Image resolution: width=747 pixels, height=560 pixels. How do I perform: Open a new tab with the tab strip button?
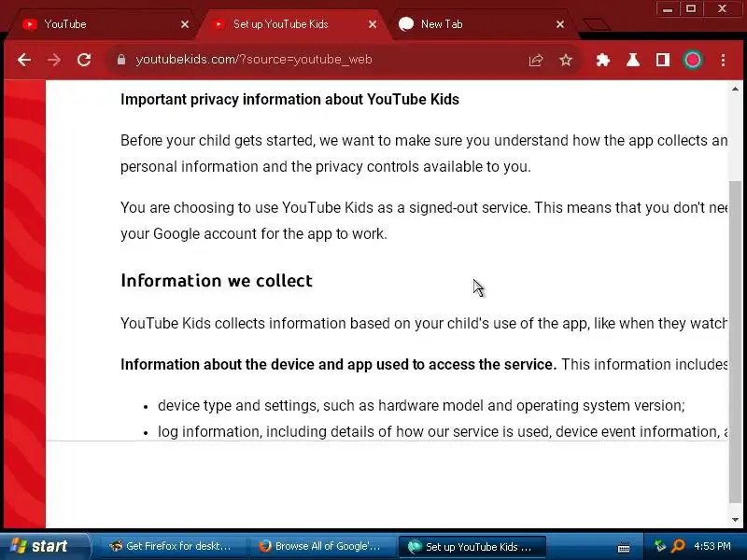597,24
